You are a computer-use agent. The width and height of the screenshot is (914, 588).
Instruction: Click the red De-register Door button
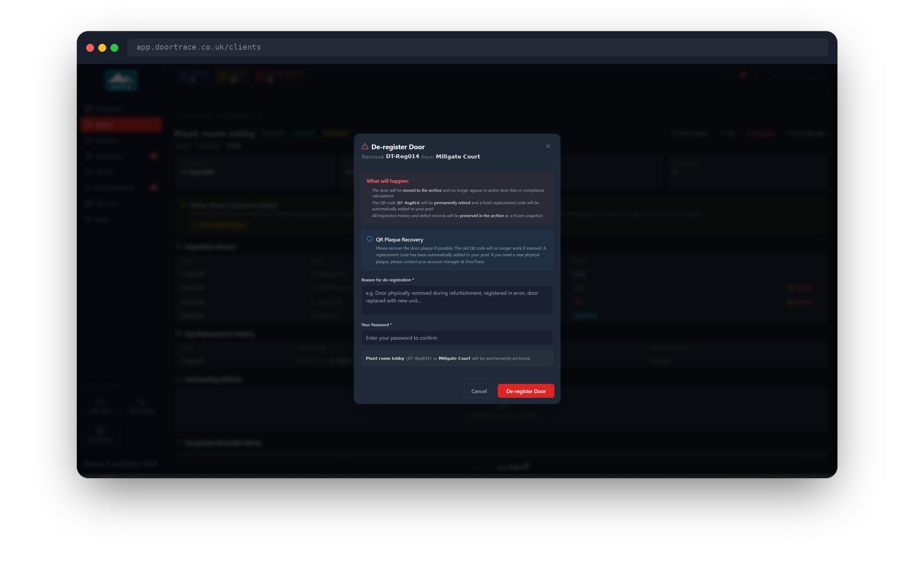point(526,391)
